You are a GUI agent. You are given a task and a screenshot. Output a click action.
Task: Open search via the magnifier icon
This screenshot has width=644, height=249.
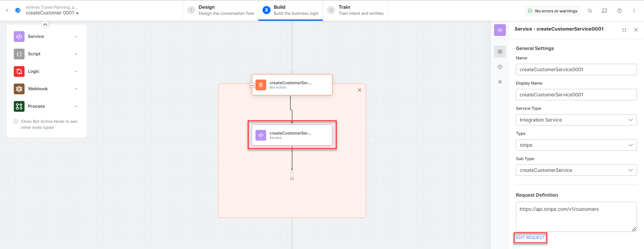point(590,11)
